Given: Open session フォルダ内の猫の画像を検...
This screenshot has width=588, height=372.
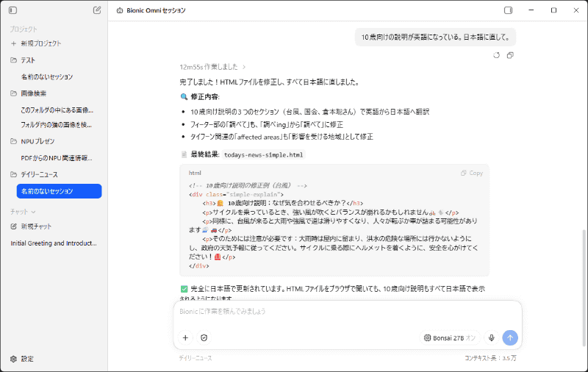Looking at the screenshot, I should [57, 124].
